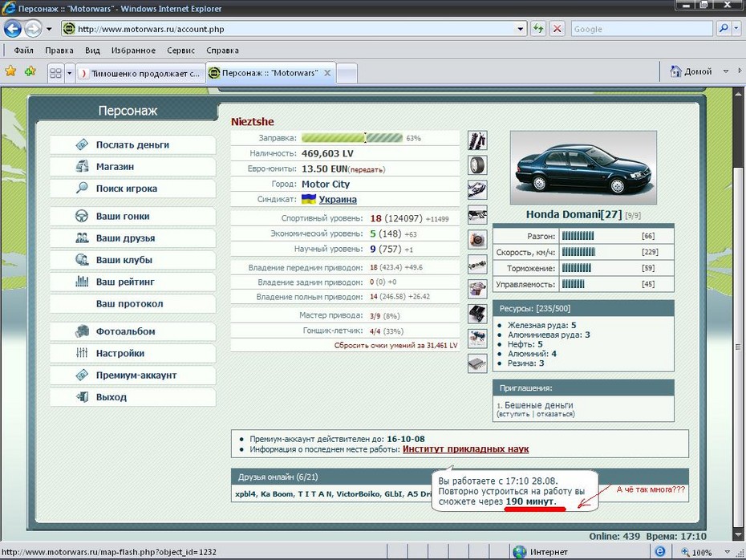
Task: Click the address bar URL field
Action: (x=295, y=29)
